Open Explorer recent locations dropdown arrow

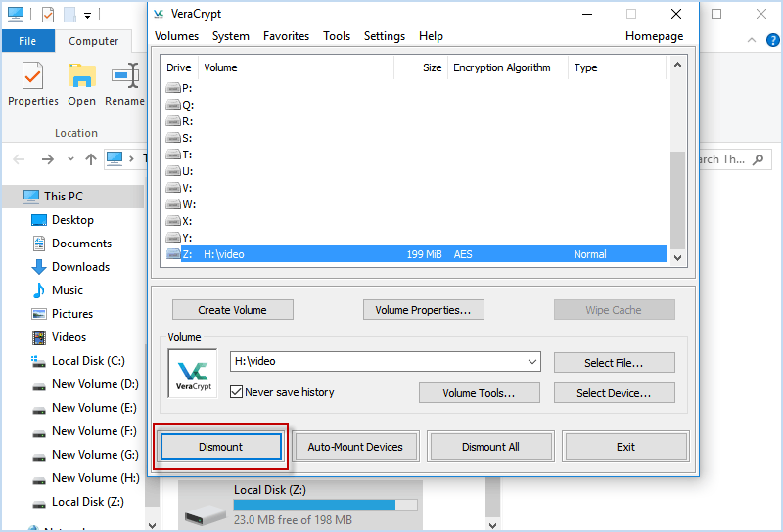[x=70, y=159]
